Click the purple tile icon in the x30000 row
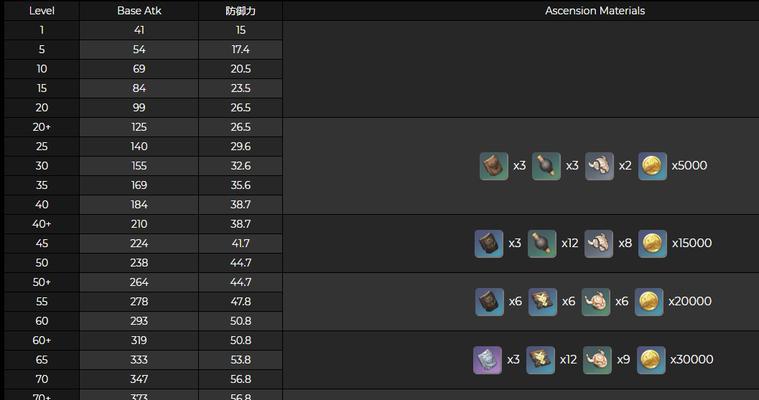759x400 pixels. (487, 359)
